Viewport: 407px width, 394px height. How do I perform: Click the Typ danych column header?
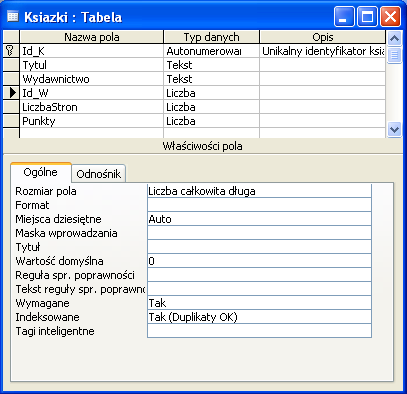(x=211, y=37)
